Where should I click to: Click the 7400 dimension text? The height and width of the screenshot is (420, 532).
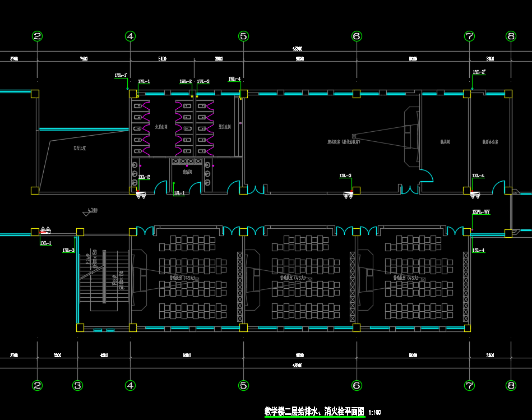pos(84,59)
